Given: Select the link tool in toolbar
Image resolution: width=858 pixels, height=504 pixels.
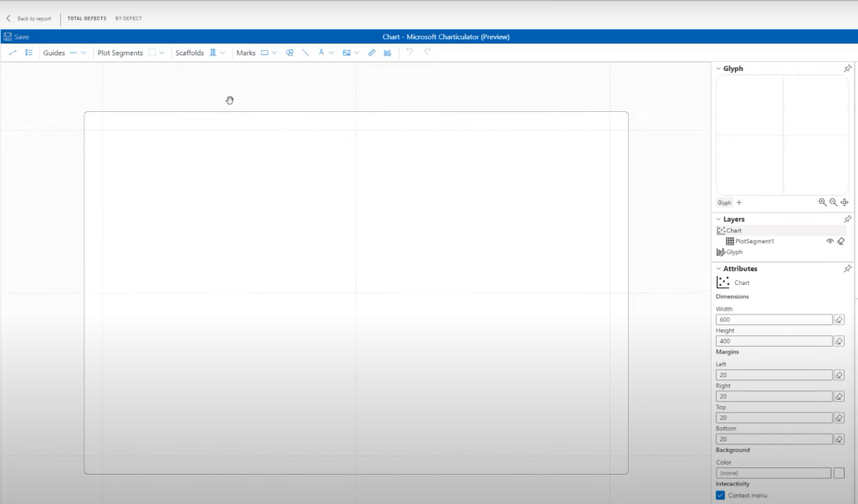Looking at the screenshot, I should click(13, 53).
